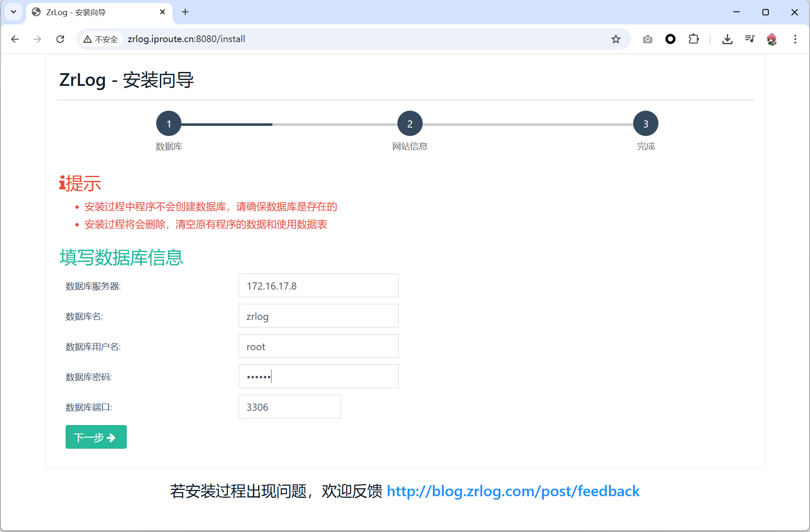Open Chrome three-dot menu
This screenshot has height=532, width=810.
click(795, 39)
